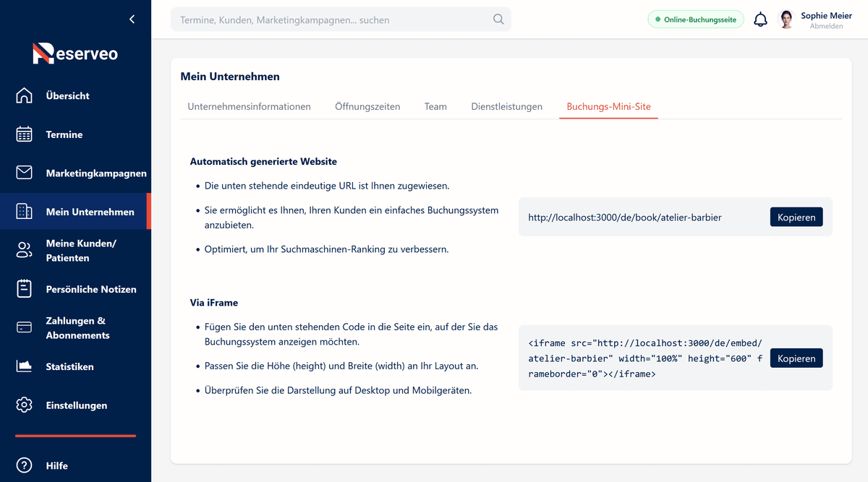
Task: Click the Automatisch generierte Website heading
Action: pos(263,162)
